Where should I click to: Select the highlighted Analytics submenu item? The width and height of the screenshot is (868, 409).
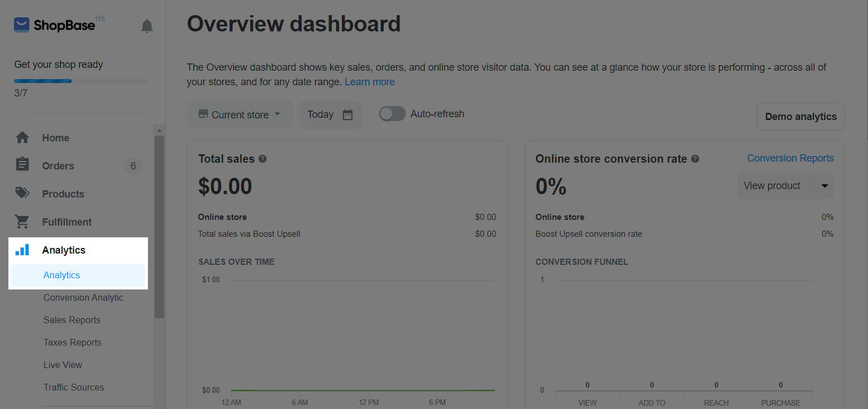pyautogui.click(x=78, y=275)
